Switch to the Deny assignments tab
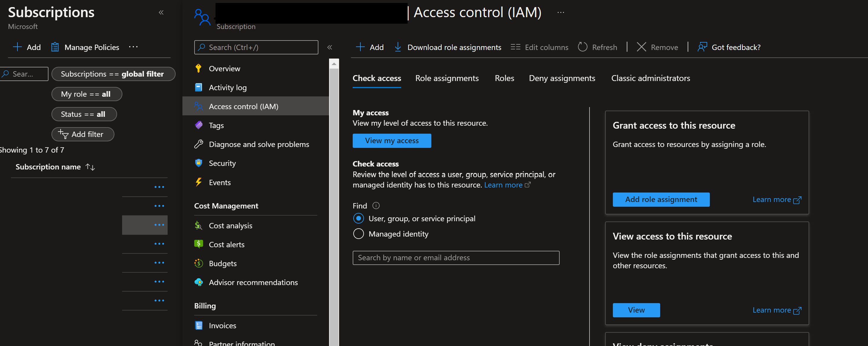Viewport: 868px width, 346px height. (562, 78)
